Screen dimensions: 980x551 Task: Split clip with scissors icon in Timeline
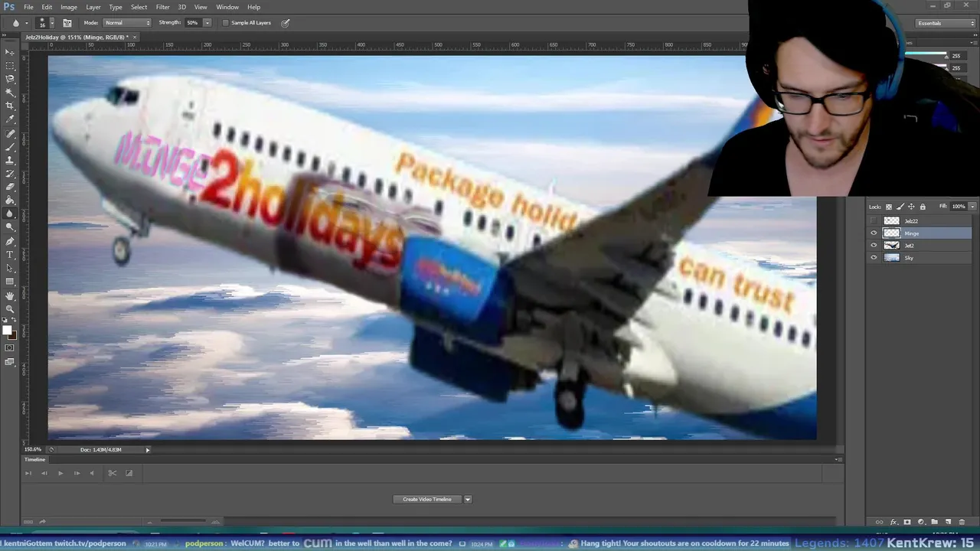(112, 473)
